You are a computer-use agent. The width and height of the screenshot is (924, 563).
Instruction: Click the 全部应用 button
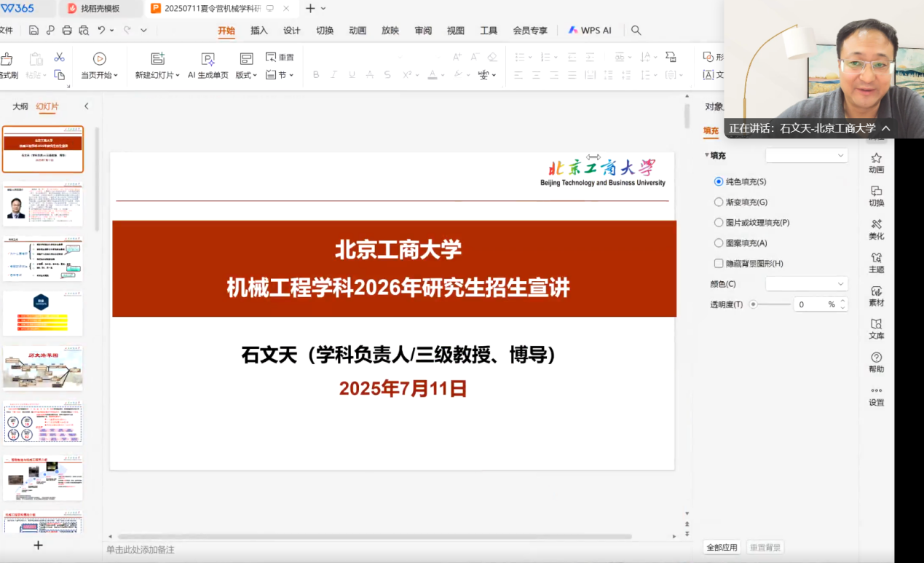[722, 548]
